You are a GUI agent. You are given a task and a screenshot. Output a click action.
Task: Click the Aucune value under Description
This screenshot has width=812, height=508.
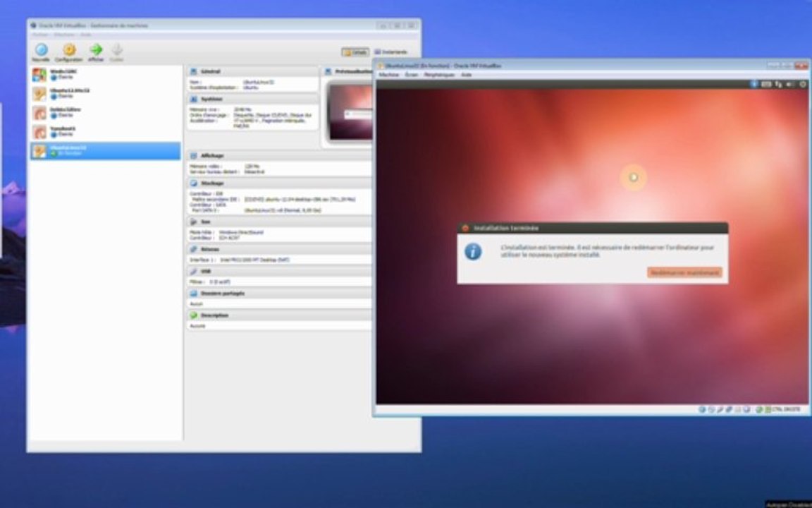[197, 326]
